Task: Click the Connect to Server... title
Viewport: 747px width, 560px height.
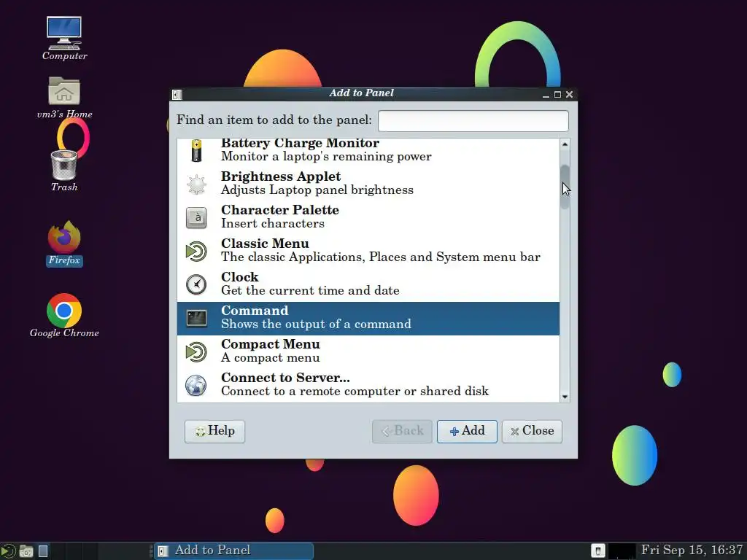Action: coord(285,378)
